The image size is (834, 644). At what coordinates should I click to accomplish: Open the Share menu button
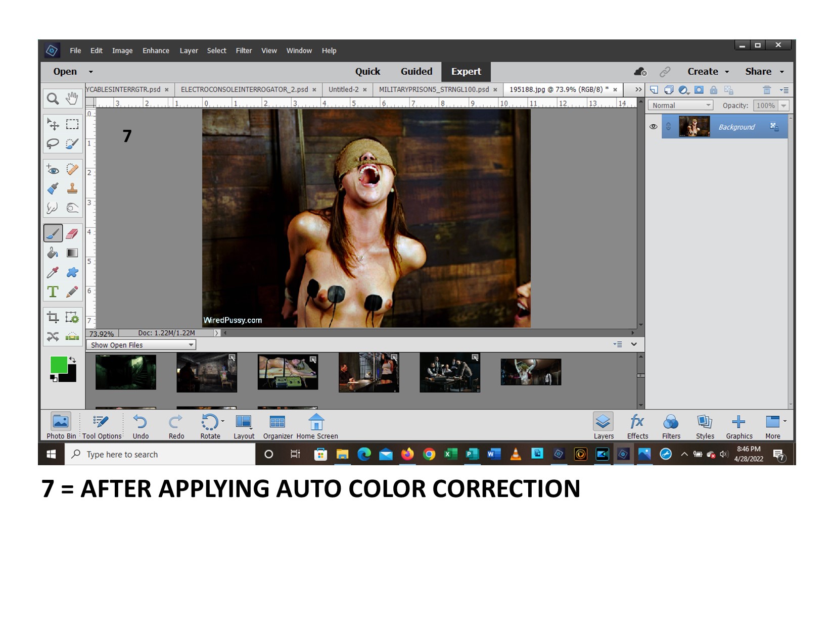coord(764,72)
